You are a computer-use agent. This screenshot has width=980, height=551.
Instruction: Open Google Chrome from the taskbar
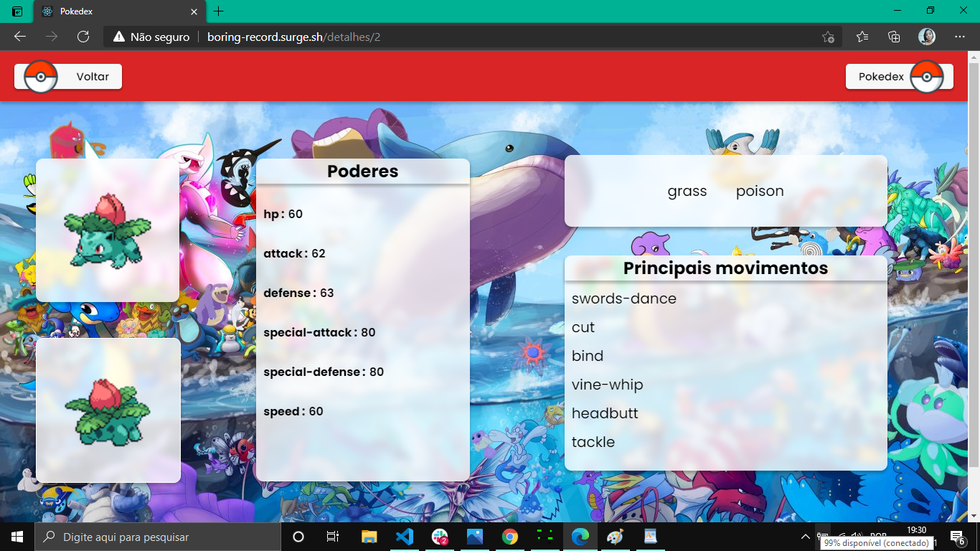tap(509, 536)
